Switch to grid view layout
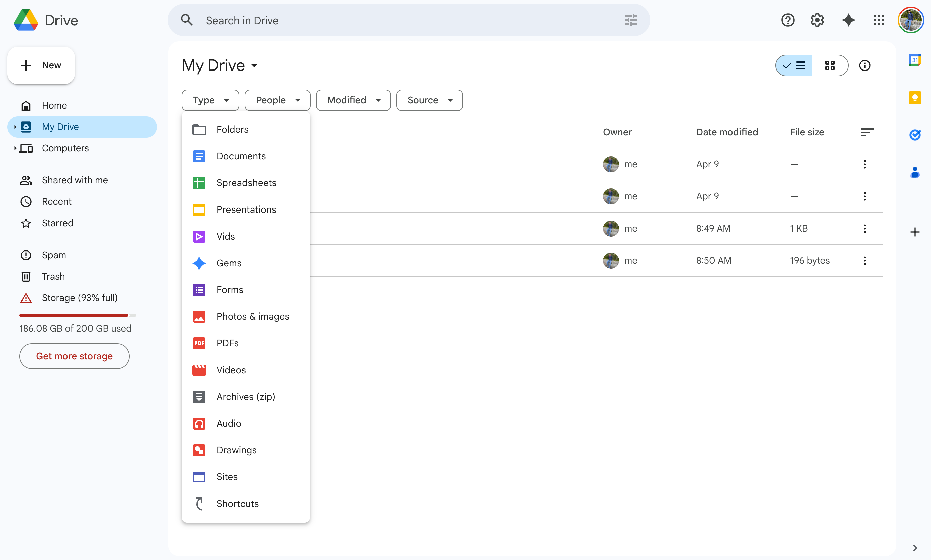Screen dimensions: 931x560 click(x=830, y=65)
